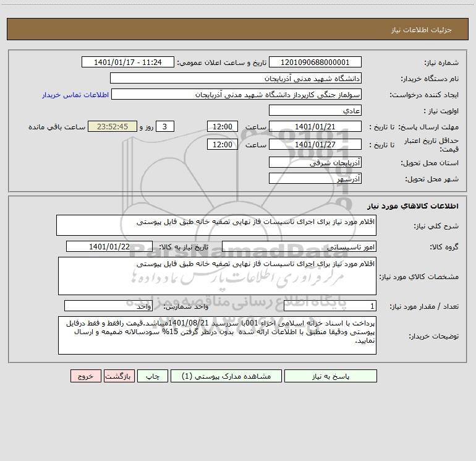Viewport: 476px width, 461px height.
Task: Click the 'حداقل تاریخ اعتبار قیمت:' label
Action: pyautogui.click(x=431, y=145)
